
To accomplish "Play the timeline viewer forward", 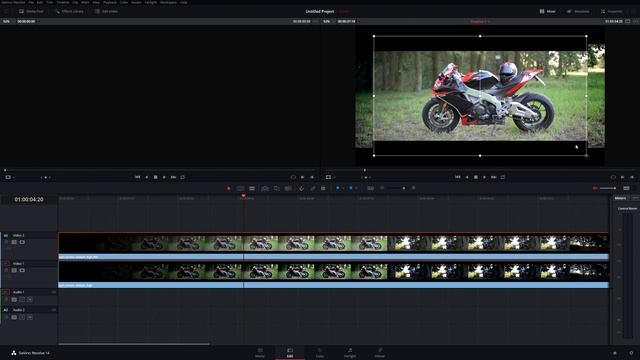I will point(484,177).
